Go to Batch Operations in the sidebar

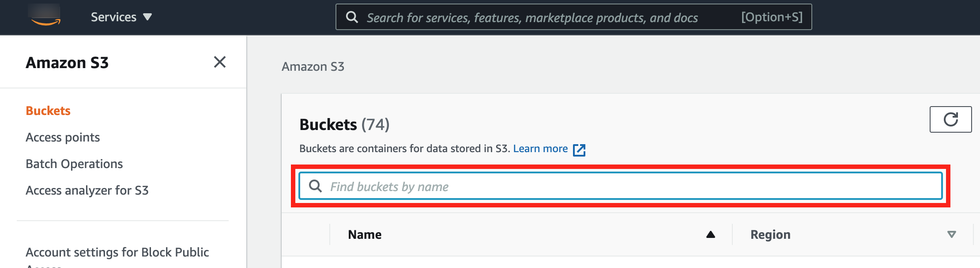[x=74, y=164]
